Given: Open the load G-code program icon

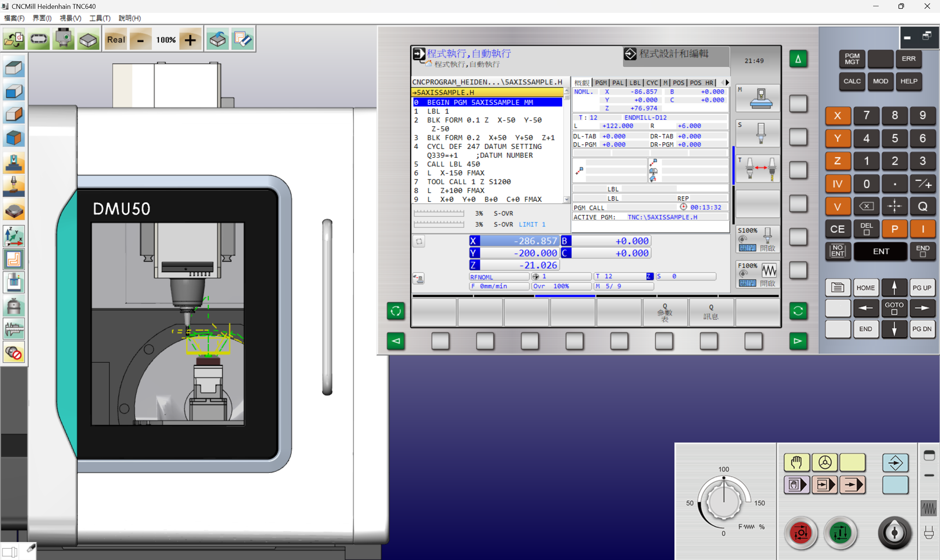Looking at the screenshot, I should pyautogui.click(x=14, y=40).
